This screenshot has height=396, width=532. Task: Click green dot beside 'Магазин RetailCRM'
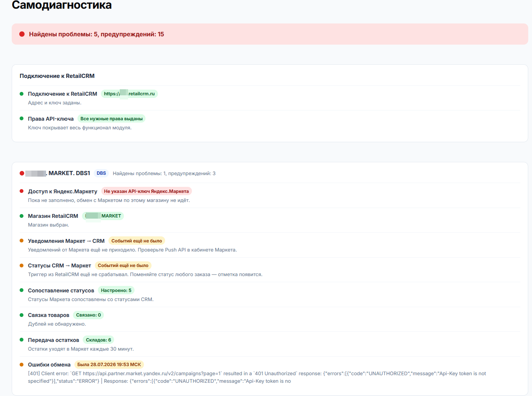click(x=22, y=216)
